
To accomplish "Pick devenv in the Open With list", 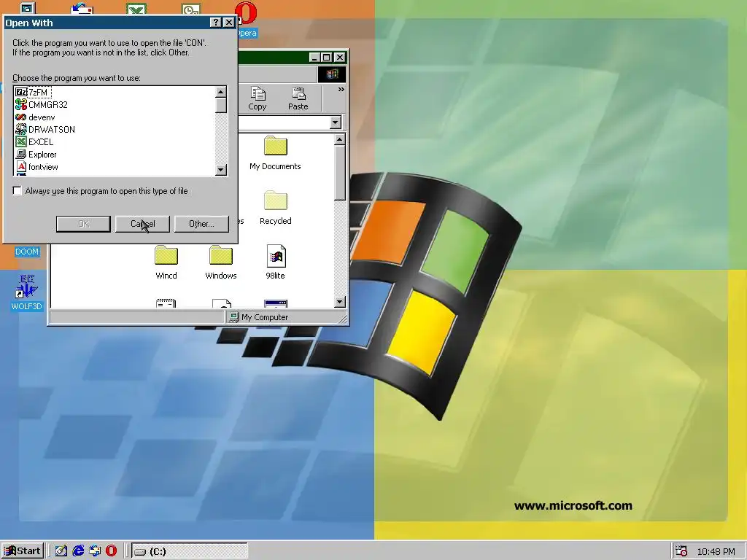I will click(35, 117).
